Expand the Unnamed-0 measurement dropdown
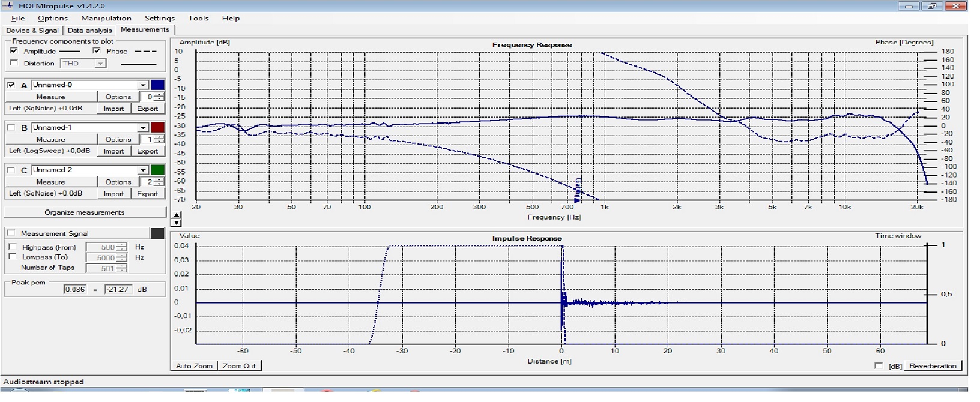The height and width of the screenshot is (402, 980). pos(143,85)
